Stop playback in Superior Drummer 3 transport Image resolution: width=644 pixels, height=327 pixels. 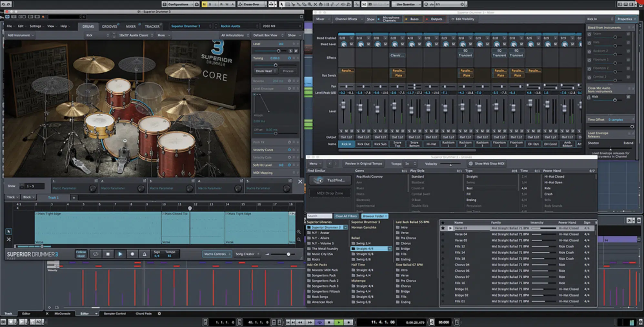(108, 254)
